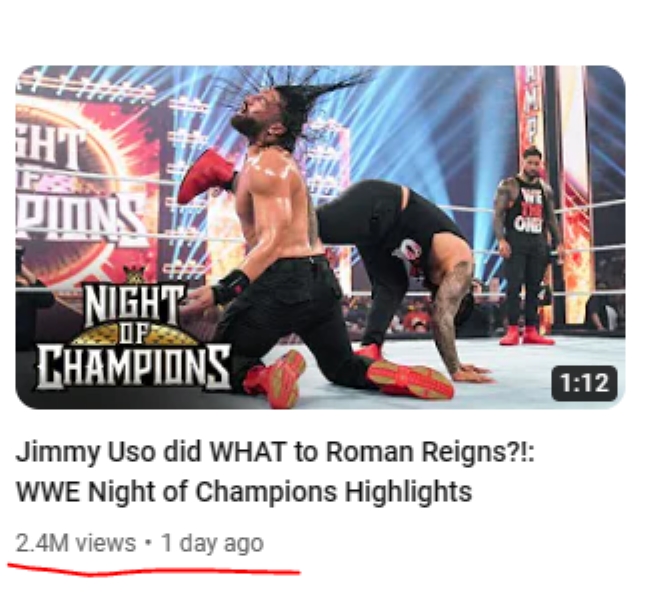660x604 pixels.
Task: Click the red underline below the view count
Action: click(154, 570)
